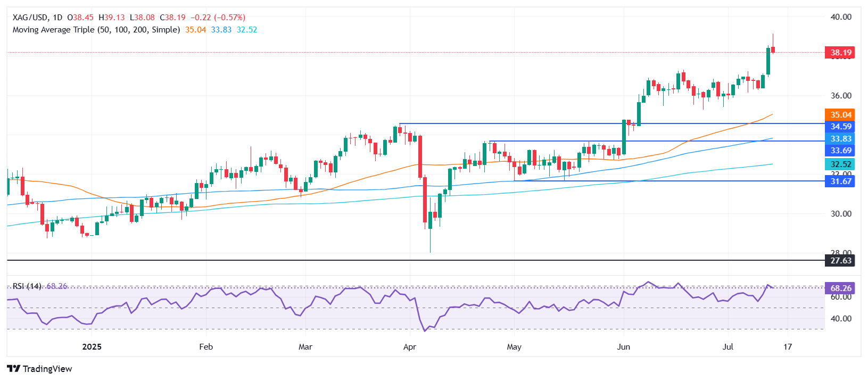The image size is (868, 381).
Task: Select the XAG/USD symbol title
Action: tap(30, 18)
